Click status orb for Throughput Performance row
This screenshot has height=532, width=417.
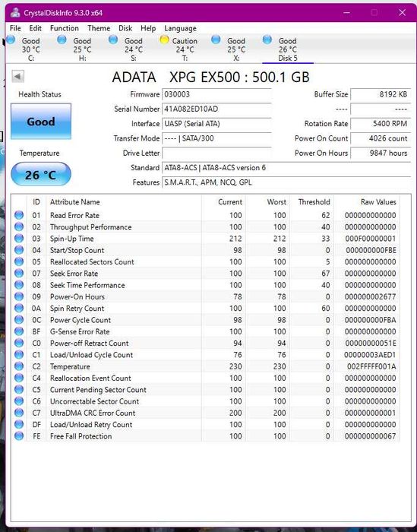click(19, 226)
